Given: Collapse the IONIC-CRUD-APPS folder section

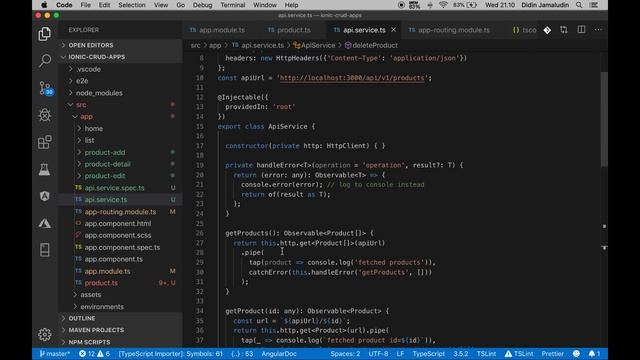Looking at the screenshot, I should 96,57.
